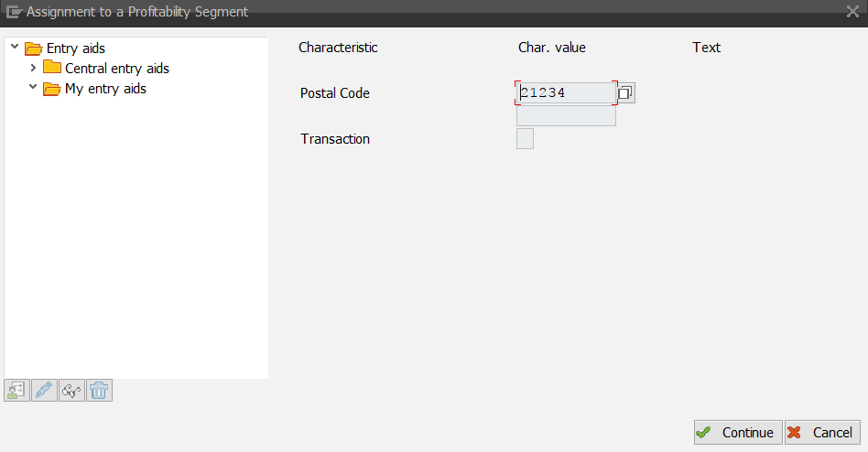
Task: Close the Assignment to Profitability Segment dialog
Action: [x=852, y=12]
